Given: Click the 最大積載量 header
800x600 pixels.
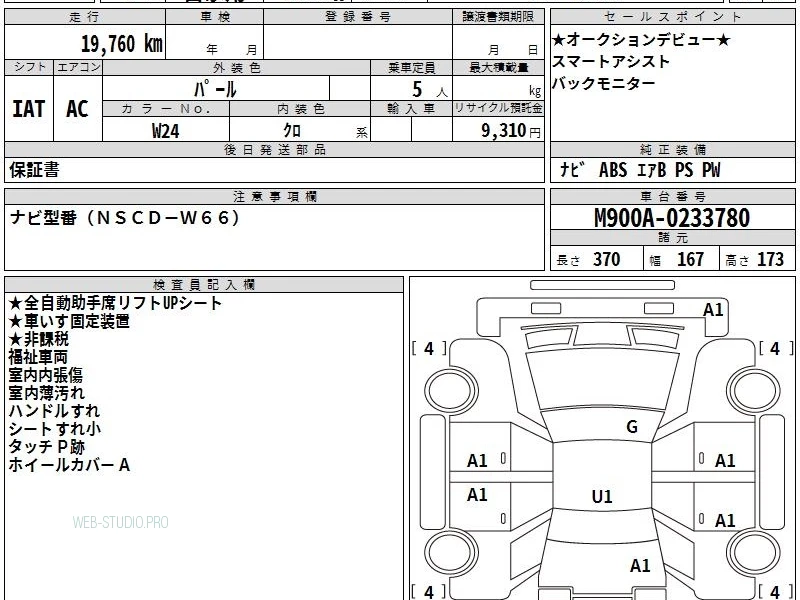Looking at the screenshot, I should click(498, 67).
